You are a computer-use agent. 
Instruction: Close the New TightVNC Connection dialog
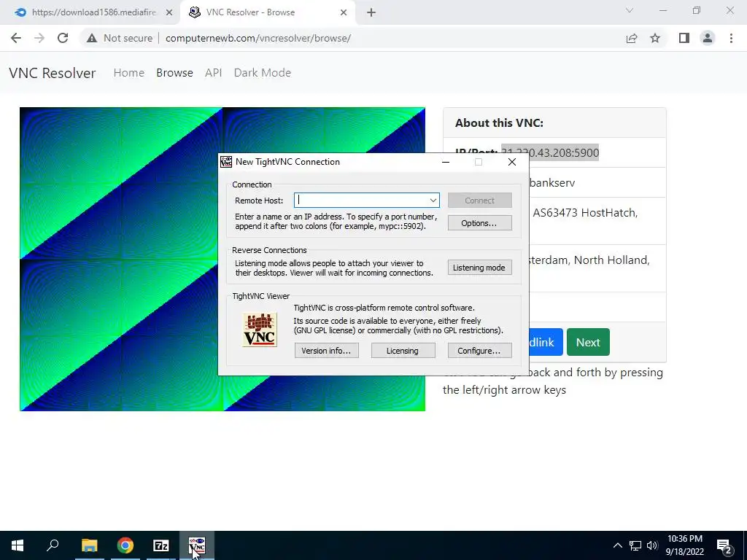click(x=512, y=162)
